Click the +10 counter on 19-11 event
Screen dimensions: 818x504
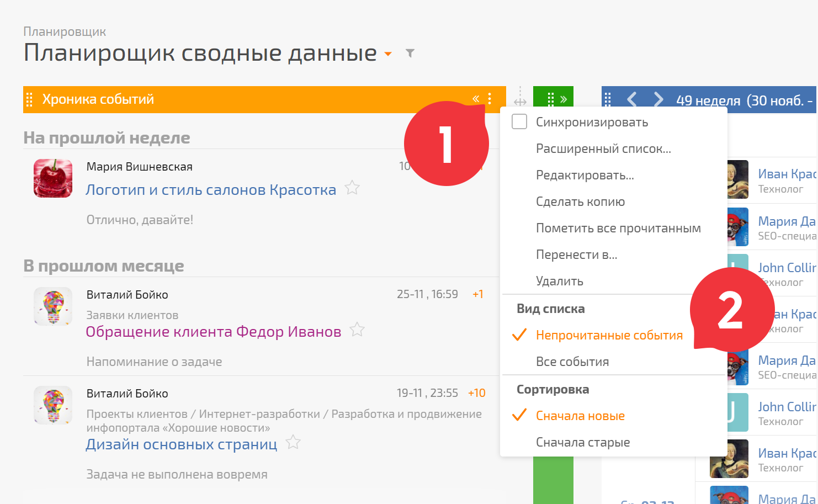click(477, 393)
